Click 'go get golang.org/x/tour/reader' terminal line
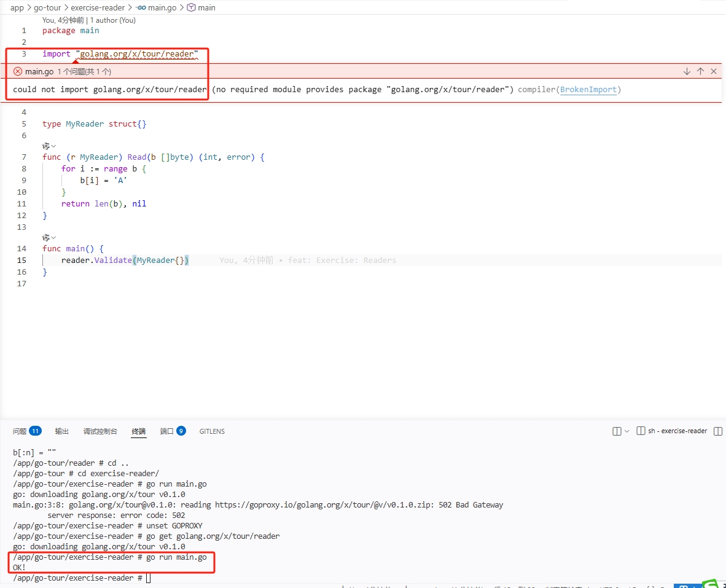This screenshot has width=726, height=588. tap(213, 536)
